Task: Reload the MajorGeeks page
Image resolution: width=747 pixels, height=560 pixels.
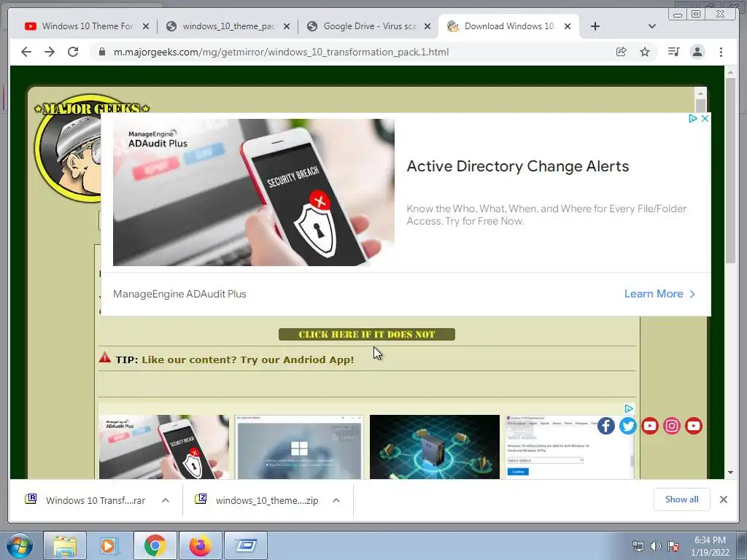Action: pyautogui.click(x=73, y=52)
